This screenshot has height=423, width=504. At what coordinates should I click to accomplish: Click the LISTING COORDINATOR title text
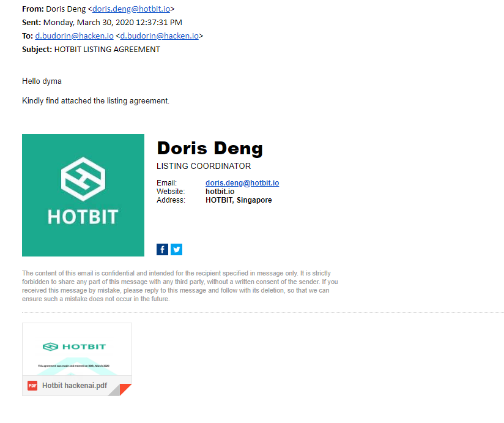click(x=204, y=166)
